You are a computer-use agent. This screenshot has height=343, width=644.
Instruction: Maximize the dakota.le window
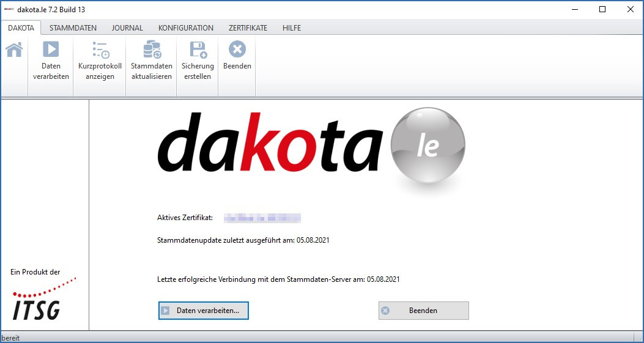[x=602, y=9]
